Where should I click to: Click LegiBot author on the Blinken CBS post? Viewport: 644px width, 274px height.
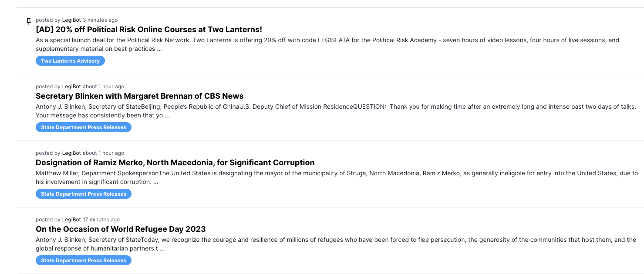point(71,87)
